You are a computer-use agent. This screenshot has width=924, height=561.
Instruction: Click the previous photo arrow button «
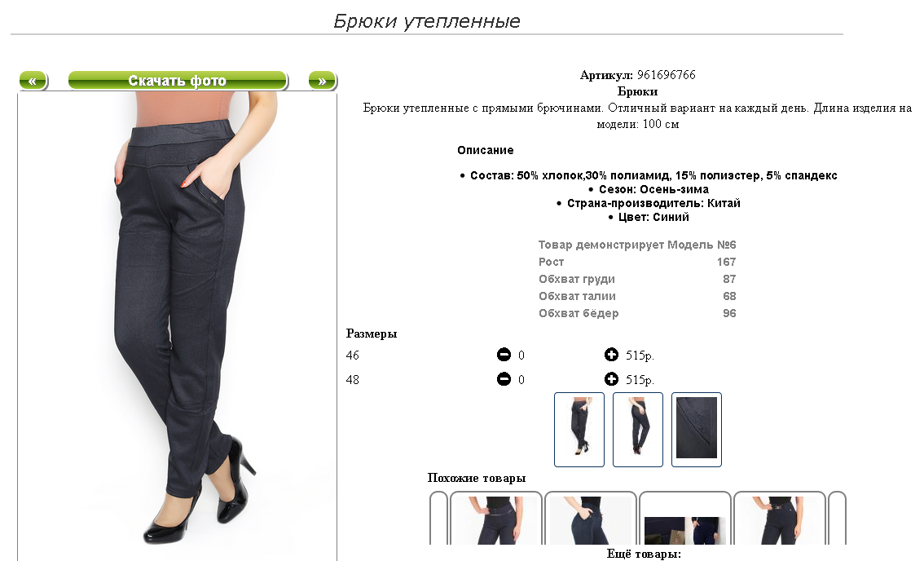[33, 81]
